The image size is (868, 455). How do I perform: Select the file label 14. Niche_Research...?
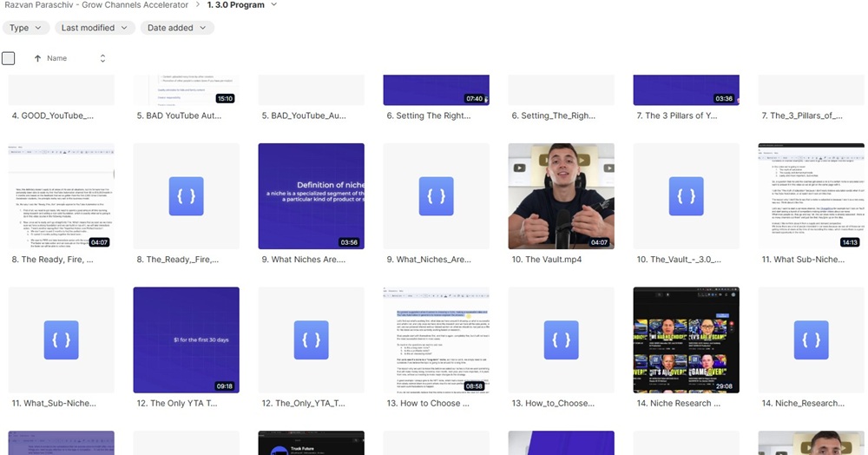[803, 404]
